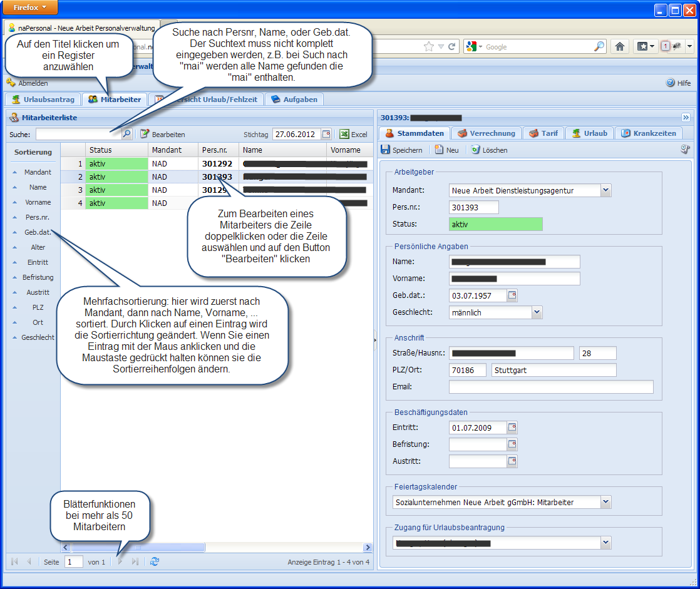Open the Stichtag date picker calendar
Screen dimensions: 700x589
pyautogui.click(x=326, y=134)
